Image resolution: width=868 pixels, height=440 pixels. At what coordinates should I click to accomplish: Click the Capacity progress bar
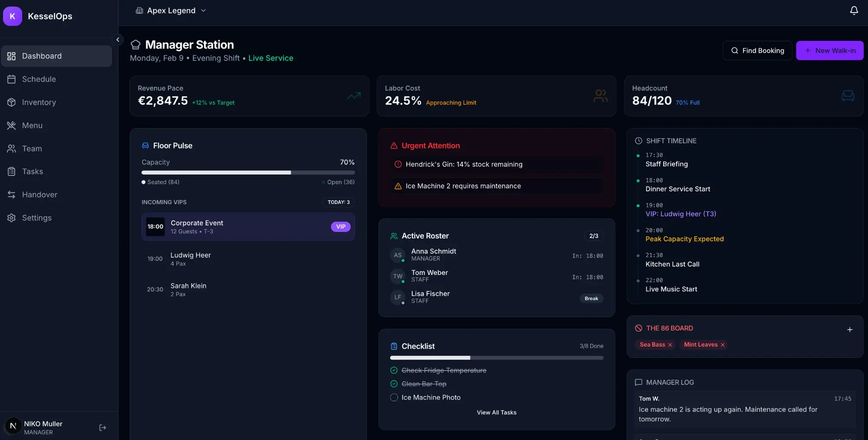[248, 172]
